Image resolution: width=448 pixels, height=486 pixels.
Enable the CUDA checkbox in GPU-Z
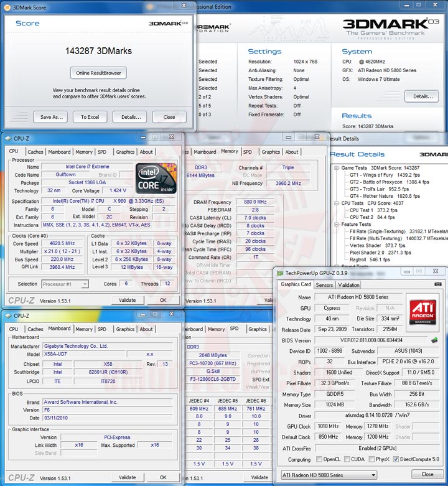347,459
